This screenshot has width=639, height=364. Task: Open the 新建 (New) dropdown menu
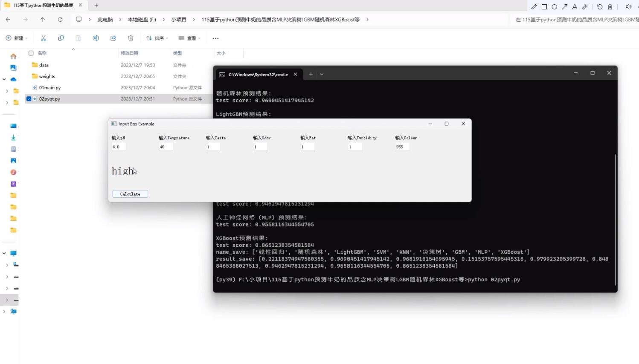click(16, 38)
